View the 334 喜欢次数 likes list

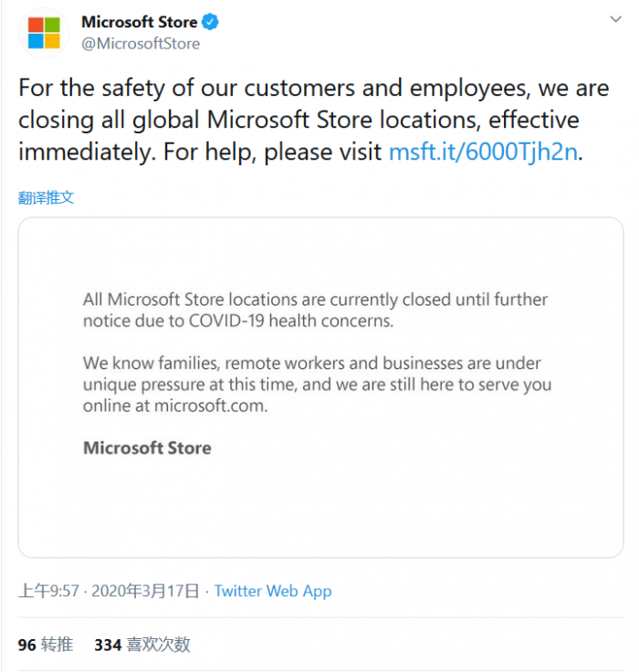[x=141, y=645]
